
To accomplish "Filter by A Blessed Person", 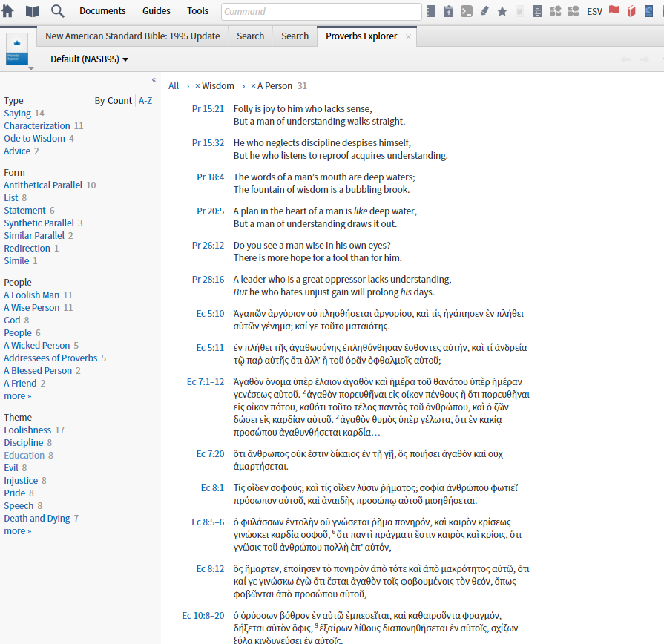I will click(38, 371).
